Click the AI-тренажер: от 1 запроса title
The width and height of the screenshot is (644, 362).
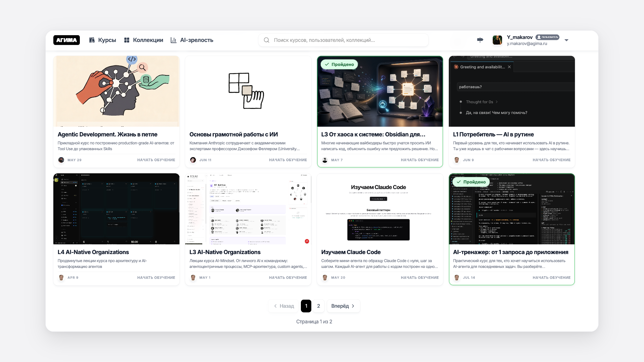pyautogui.click(x=511, y=252)
